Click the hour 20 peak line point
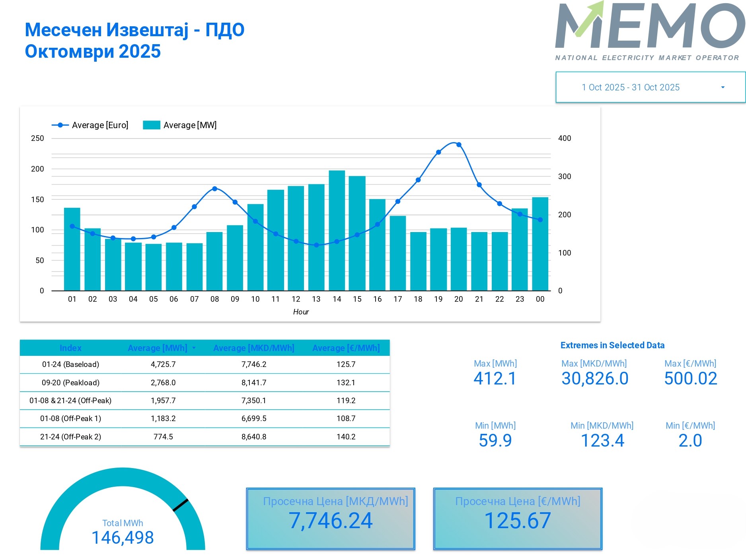Screen dimensions: 746x560 pos(459,145)
